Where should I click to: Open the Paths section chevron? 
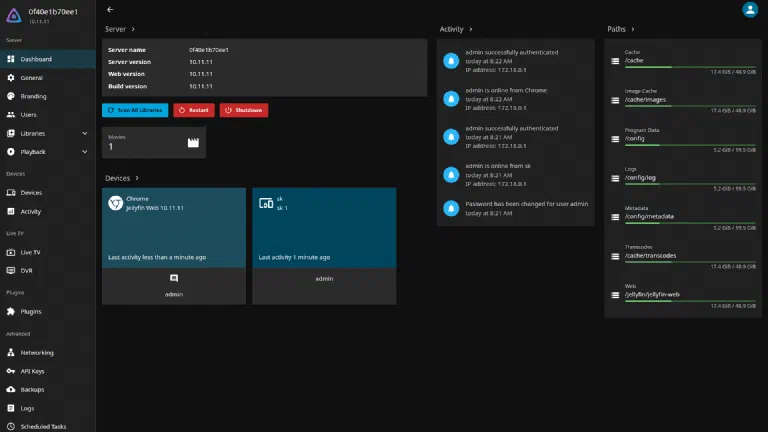click(633, 29)
